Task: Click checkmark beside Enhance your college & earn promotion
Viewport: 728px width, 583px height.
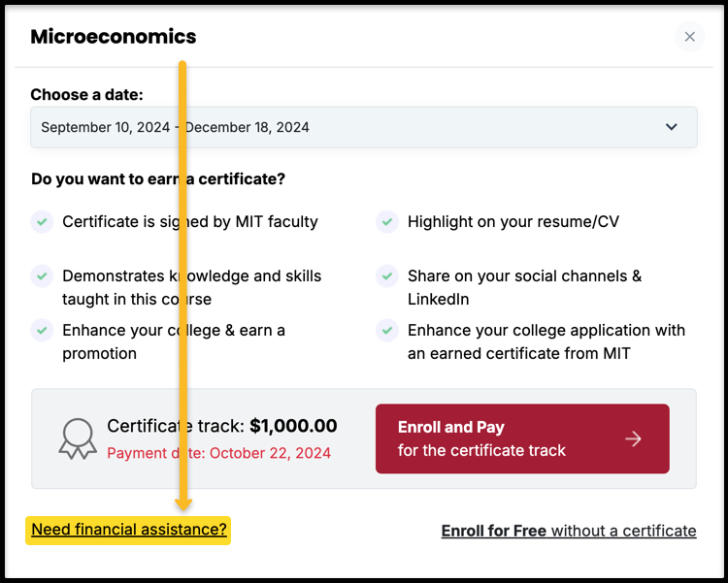Action: [42, 331]
